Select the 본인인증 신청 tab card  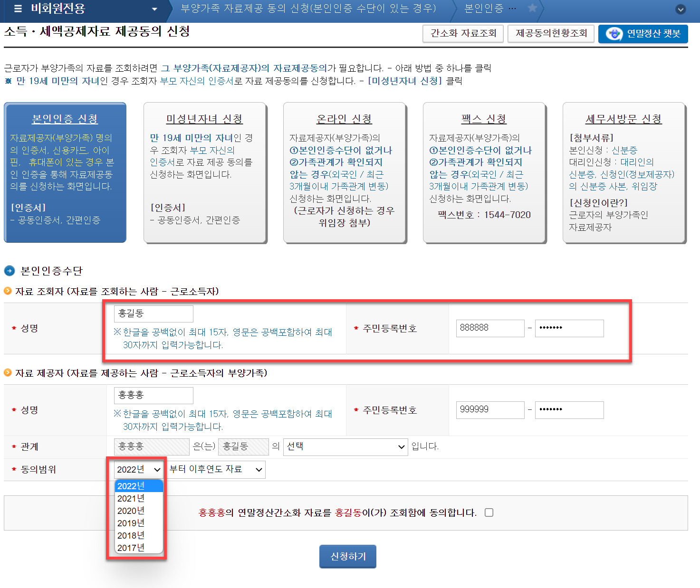click(x=65, y=172)
